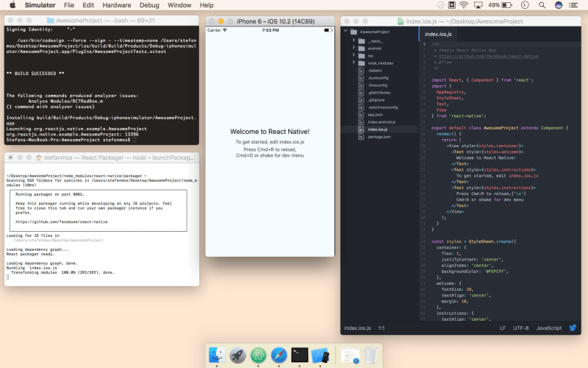Image resolution: width=588 pixels, height=368 pixels.
Task: Collapse the AwesomeProject root folder
Action: coord(345,32)
